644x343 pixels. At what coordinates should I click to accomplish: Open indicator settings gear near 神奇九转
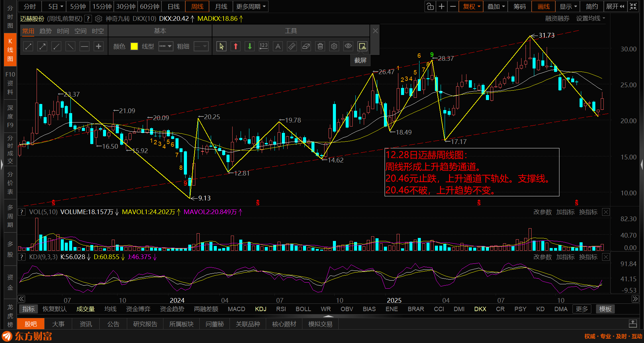tap(99, 19)
